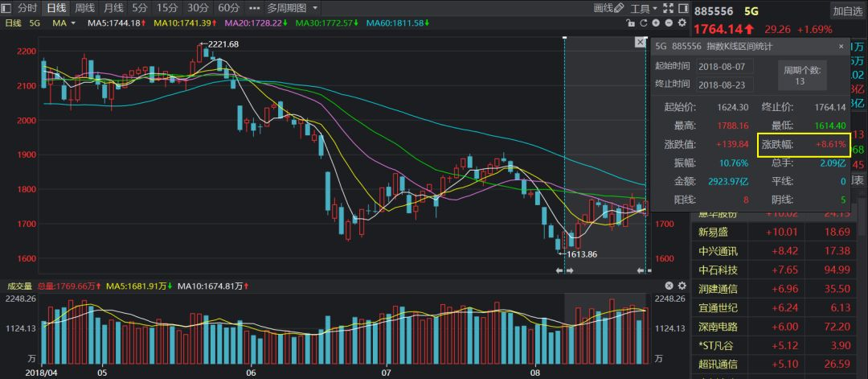
Task: Close the selected interval overlay on chart
Action: click(641, 42)
